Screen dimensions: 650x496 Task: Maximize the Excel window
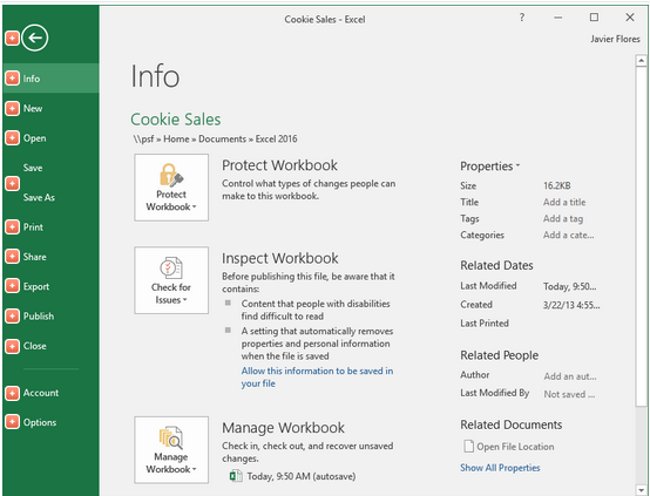point(594,17)
